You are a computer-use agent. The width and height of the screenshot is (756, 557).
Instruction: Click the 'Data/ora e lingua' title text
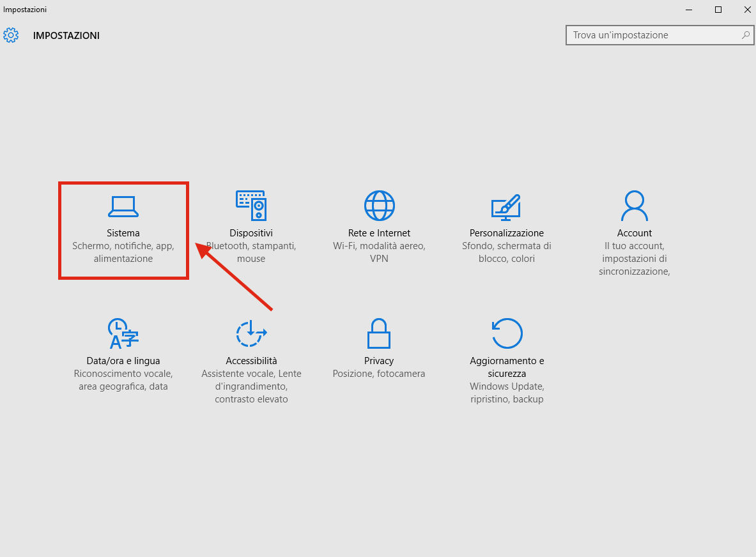pos(123,360)
